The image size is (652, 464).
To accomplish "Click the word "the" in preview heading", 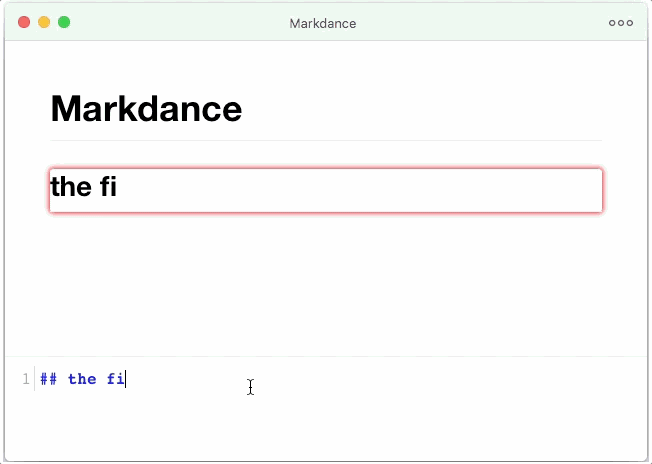I will [71, 186].
